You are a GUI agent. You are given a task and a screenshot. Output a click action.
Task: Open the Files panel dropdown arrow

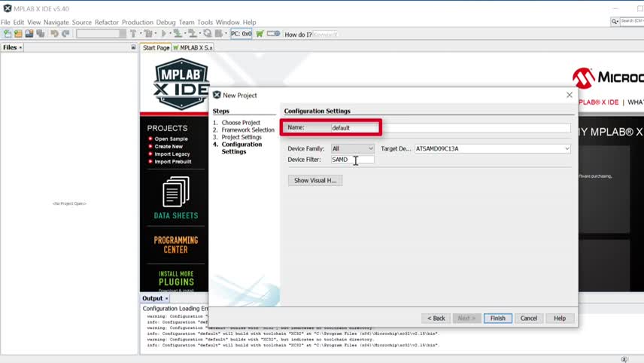pos(20,47)
